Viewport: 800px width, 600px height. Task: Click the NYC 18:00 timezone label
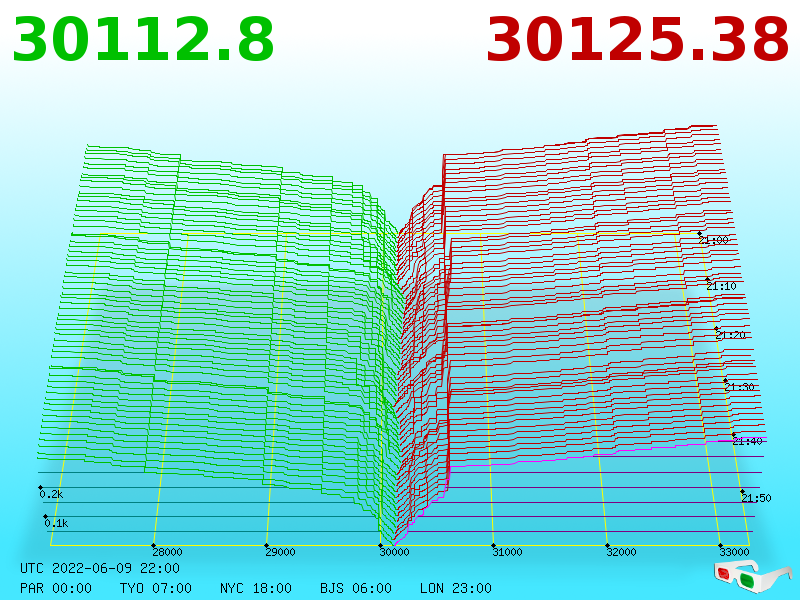(x=256, y=588)
